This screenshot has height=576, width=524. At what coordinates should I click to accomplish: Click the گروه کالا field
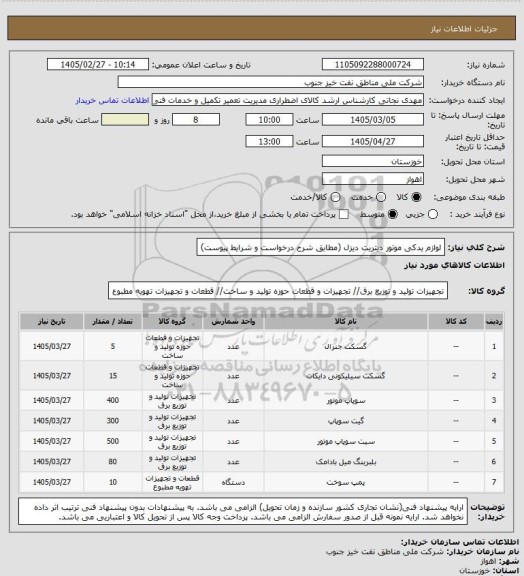pyautogui.click(x=278, y=291)
